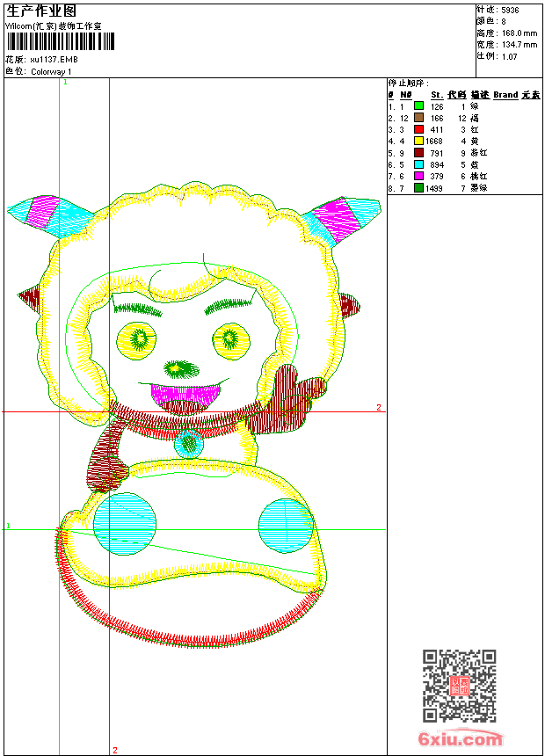Click the dark red swatch in stop 5

(x=418, y=153)
